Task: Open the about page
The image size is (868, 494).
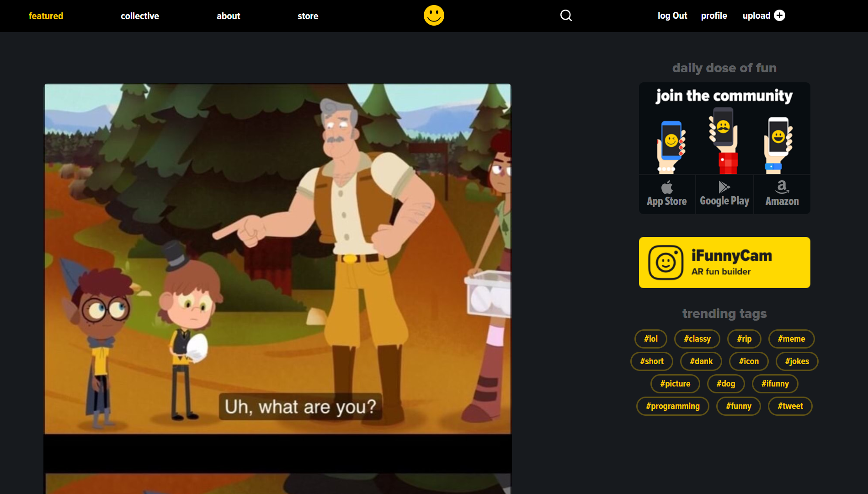Action: click(229, 16)
